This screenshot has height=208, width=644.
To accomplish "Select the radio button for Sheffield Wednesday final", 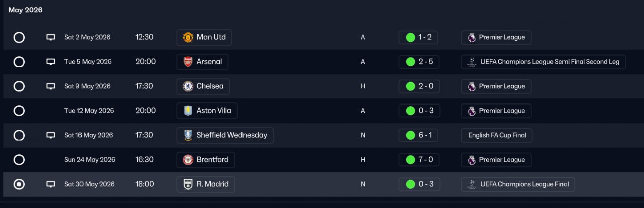I will [19, 135].
